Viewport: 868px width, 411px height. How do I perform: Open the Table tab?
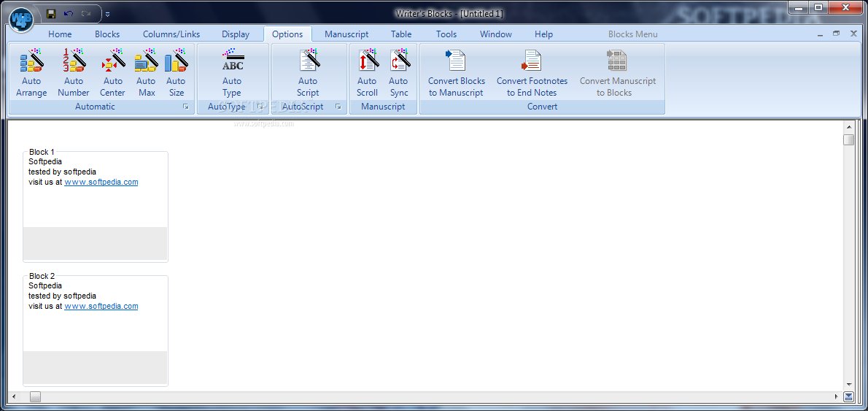[x=401, y=34]
